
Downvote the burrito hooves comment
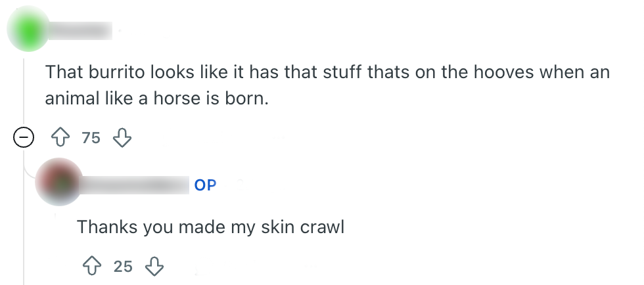pyautogui.click(x=122, y=138)
